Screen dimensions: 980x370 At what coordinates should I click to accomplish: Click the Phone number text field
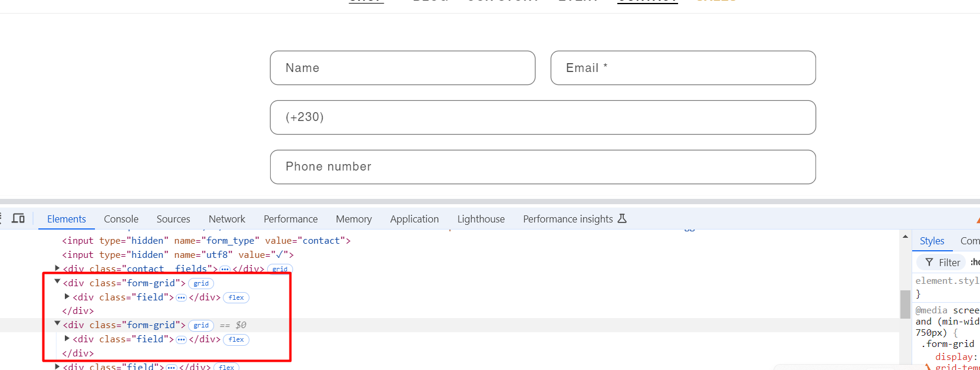point(542,166)
